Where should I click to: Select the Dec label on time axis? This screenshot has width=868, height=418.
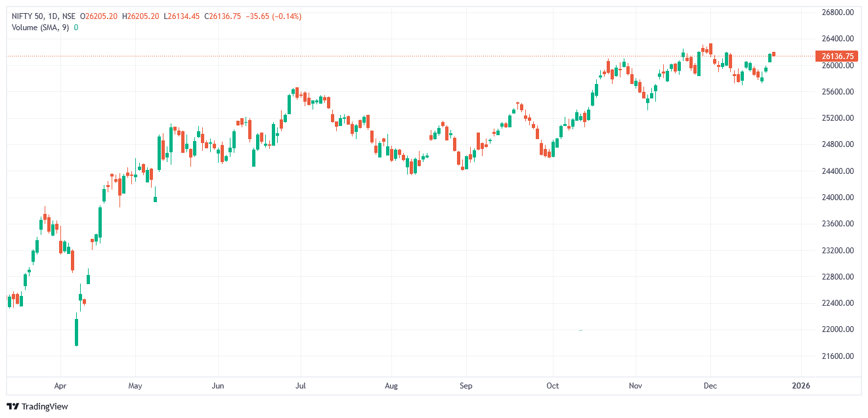click(710, 386)
